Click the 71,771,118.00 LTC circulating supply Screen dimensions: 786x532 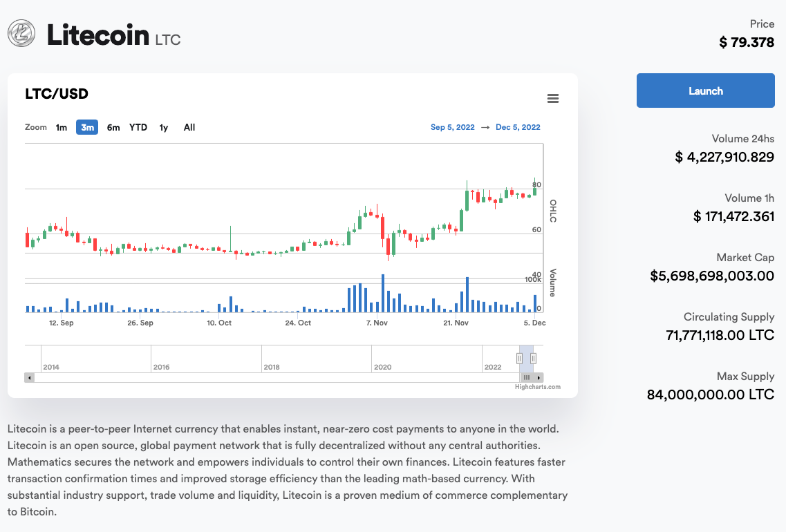point(720,335)
